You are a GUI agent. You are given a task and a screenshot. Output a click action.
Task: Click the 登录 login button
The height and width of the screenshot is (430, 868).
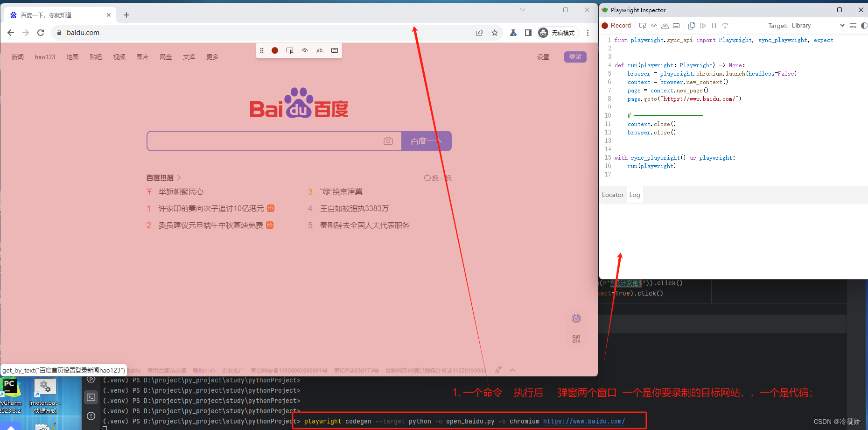pyautogui.click(x=575, y=57)
